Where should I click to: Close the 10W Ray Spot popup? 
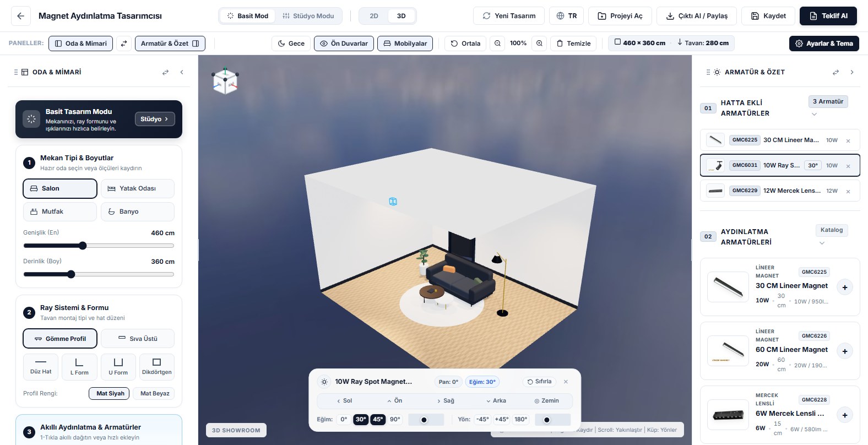[566, 382]
